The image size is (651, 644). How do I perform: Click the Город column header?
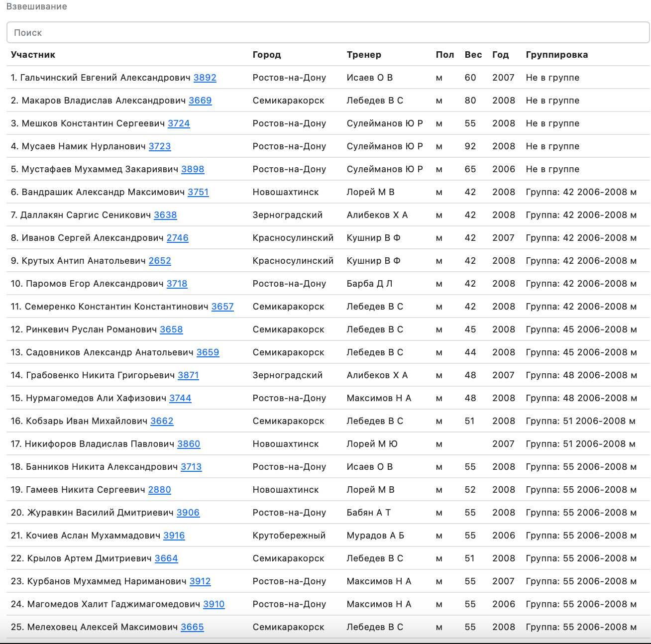[x=267, y=55]
